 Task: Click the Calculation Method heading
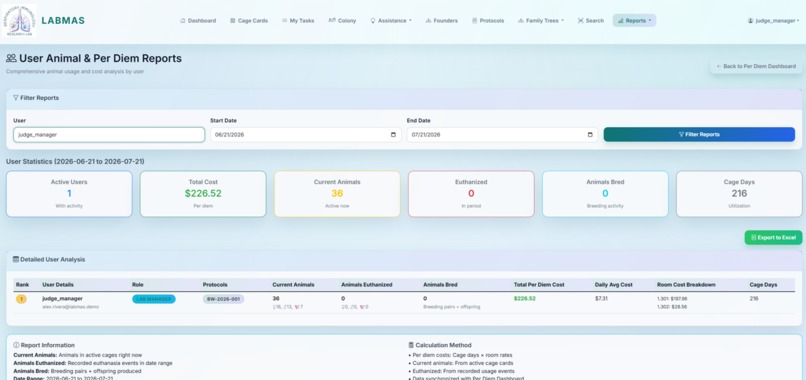pyautogui.click(x=439, y=345)
